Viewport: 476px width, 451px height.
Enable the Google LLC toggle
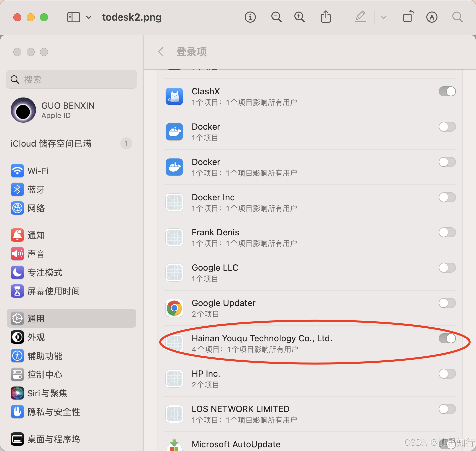447,268
